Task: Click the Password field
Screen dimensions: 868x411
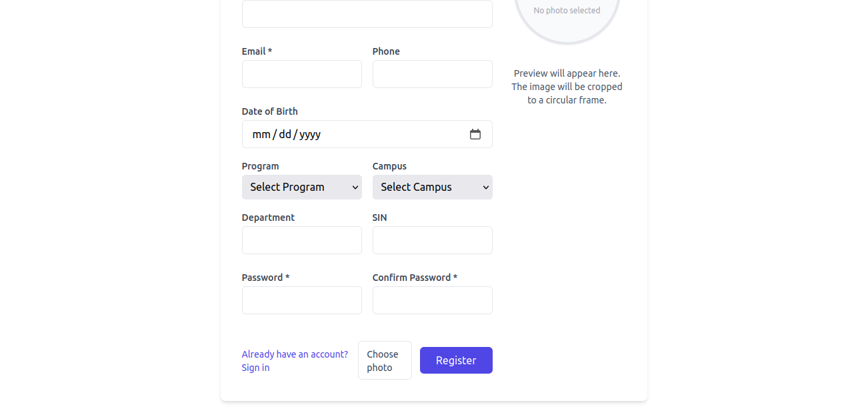Action: (301, 300)
